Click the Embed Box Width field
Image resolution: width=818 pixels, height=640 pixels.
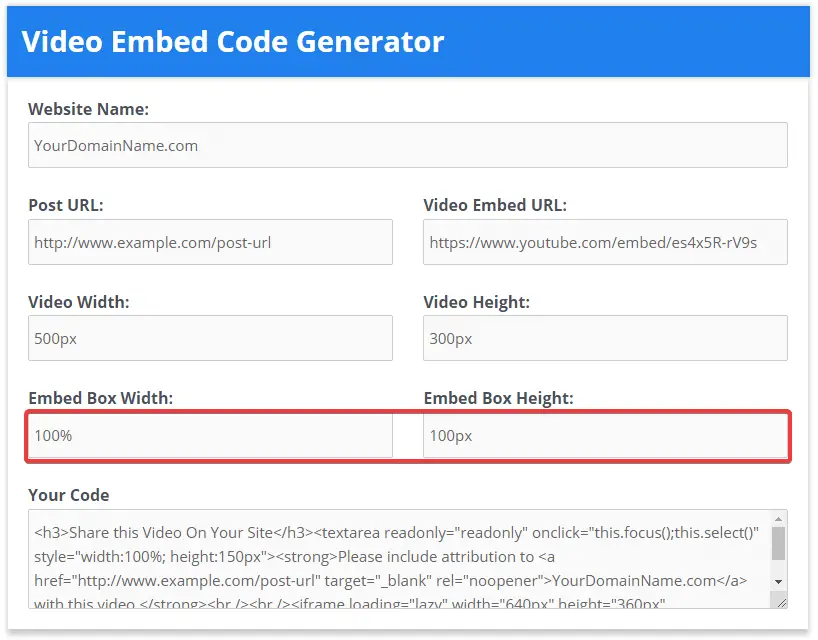tap(210, 435)
